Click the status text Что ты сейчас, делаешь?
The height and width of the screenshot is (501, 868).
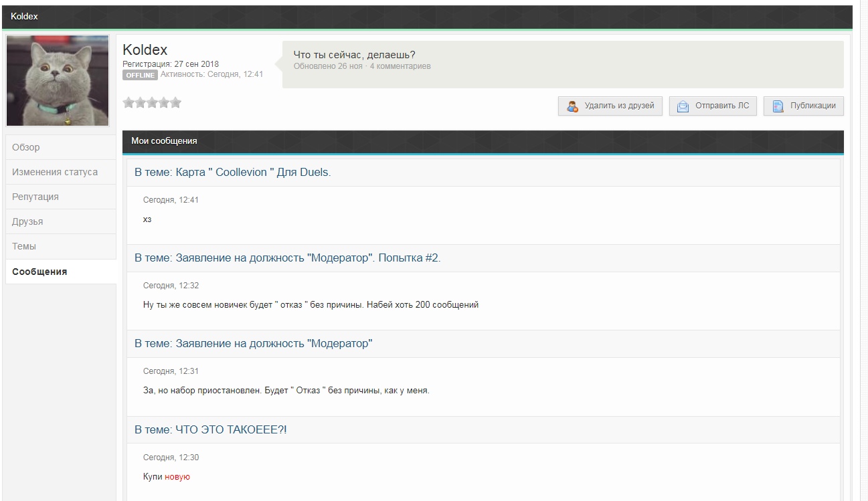click(355, 55)
